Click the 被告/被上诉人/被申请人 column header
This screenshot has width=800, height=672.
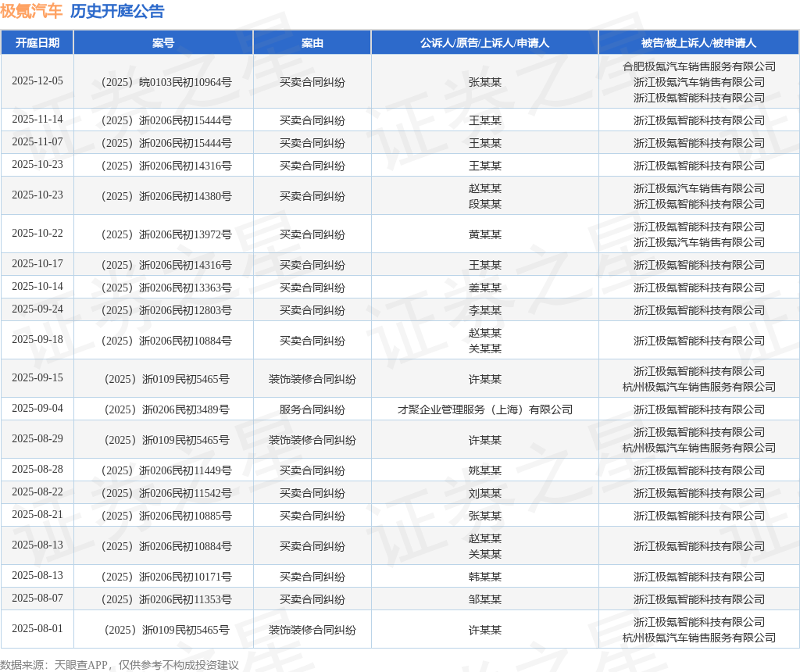[698, 43]
